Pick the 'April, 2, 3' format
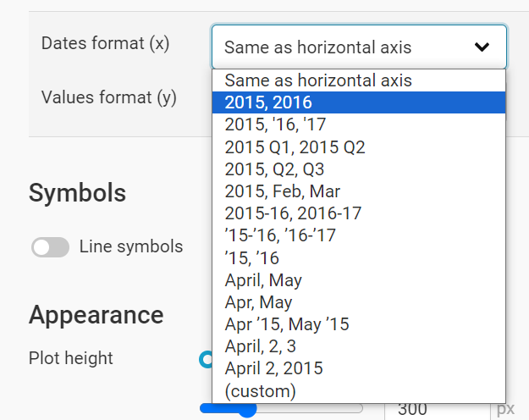The height and width of the screenshot is (420, 529). click(359, 346)
